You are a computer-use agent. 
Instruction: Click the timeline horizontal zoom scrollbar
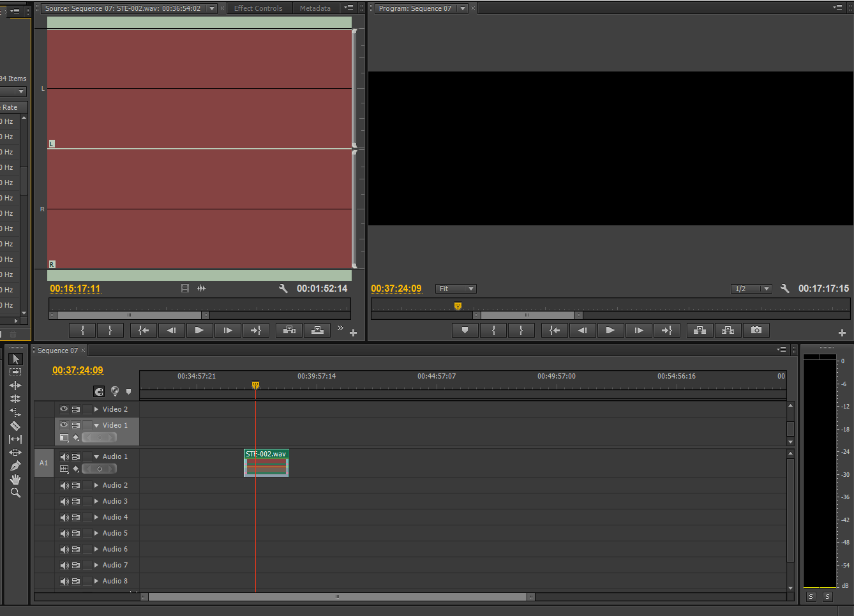coord(338,597)
